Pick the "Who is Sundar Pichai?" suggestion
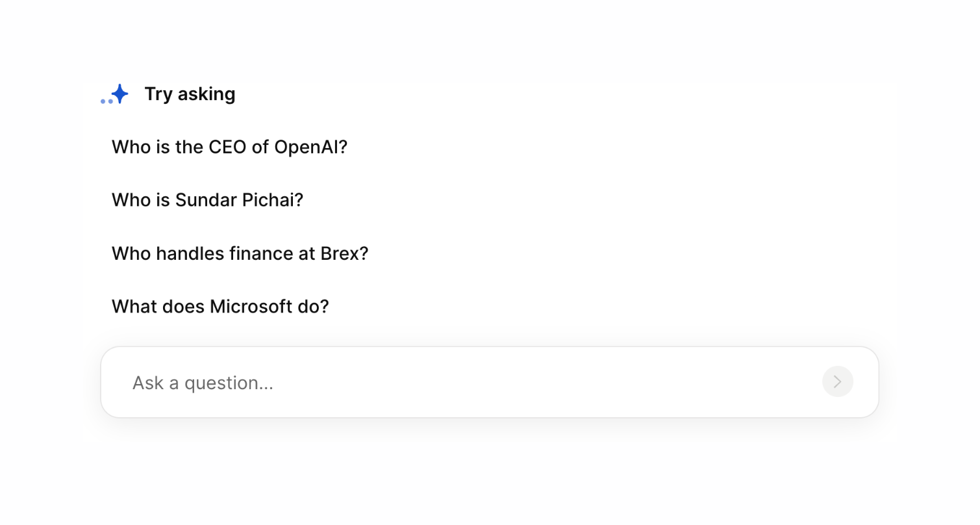 tap(207, 199)
